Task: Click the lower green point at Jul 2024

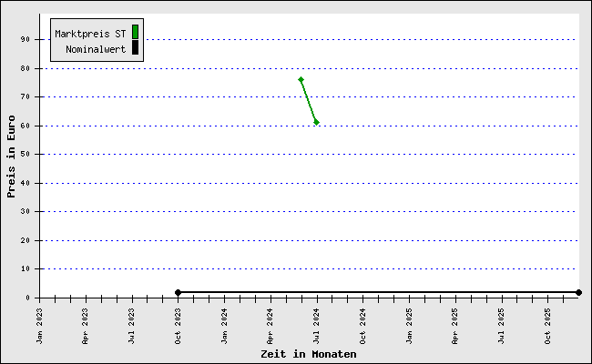Action: pyautogui.click(x=316, y=122)
